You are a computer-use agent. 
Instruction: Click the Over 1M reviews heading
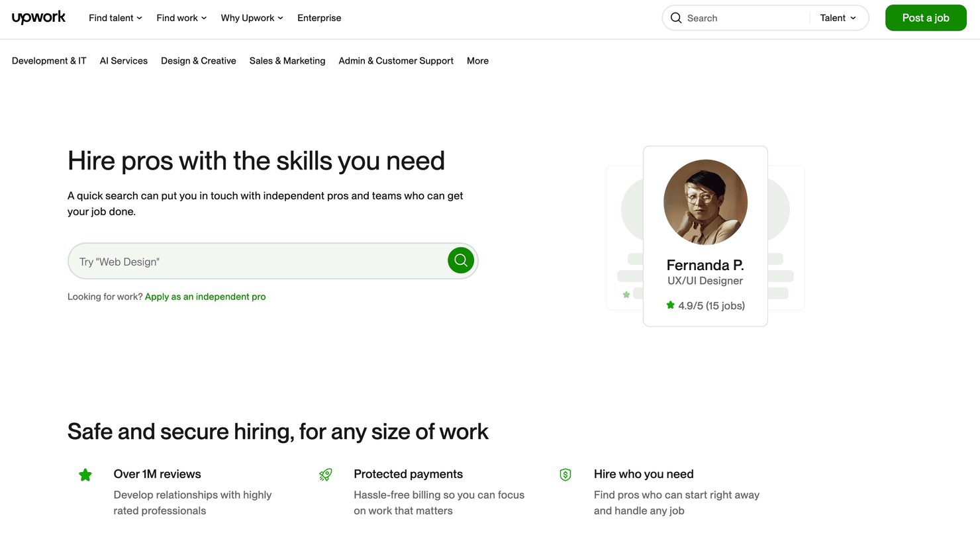(158, 474)
